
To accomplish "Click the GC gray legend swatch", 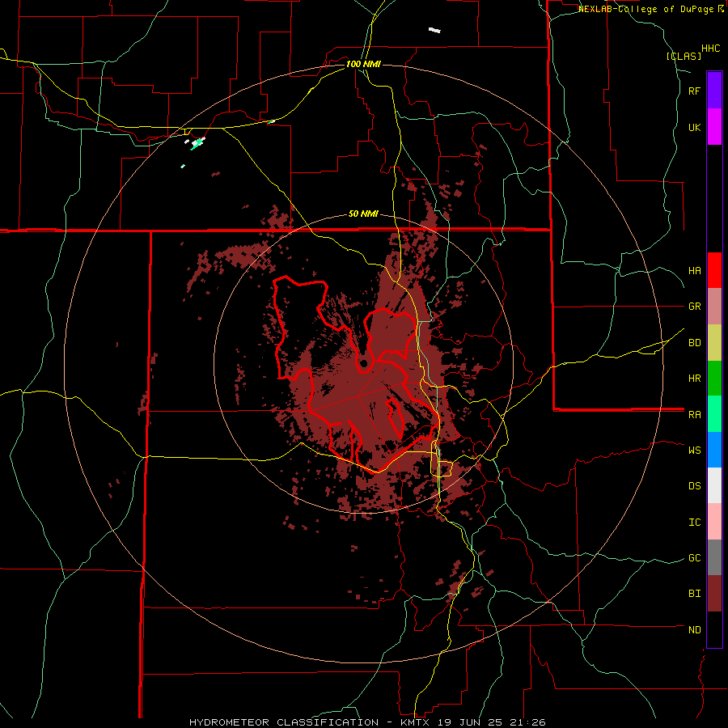I will (714, 557).
